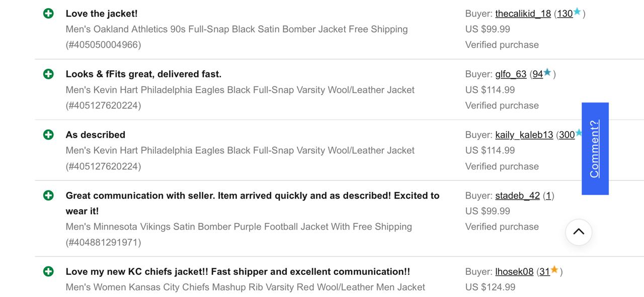Image resolution: width=644 pixels, height=297 pixels.
Task: Open buyer profile stadeb_42
Action: 517,195
